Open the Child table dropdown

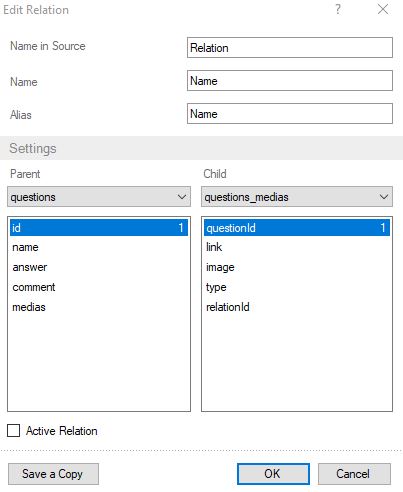click(x=297, y=197)
